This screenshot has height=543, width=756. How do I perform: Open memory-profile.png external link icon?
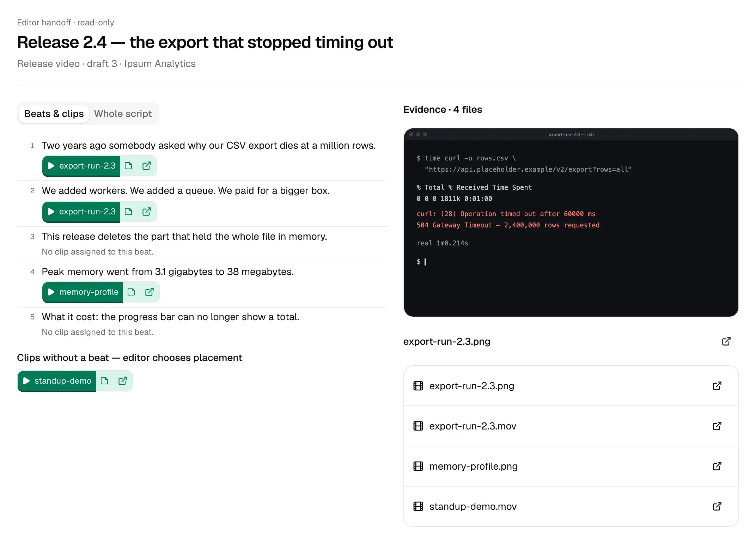[x=717, y=466]
